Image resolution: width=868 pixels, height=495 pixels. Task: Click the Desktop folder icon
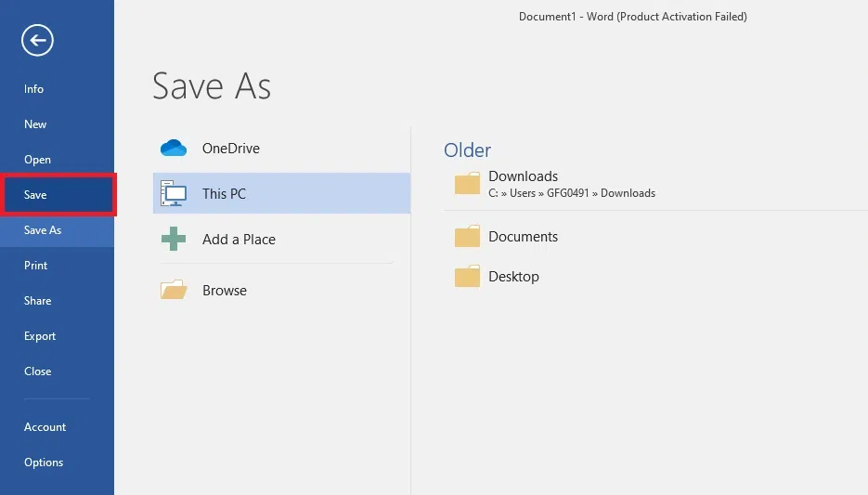click(467, 277)
